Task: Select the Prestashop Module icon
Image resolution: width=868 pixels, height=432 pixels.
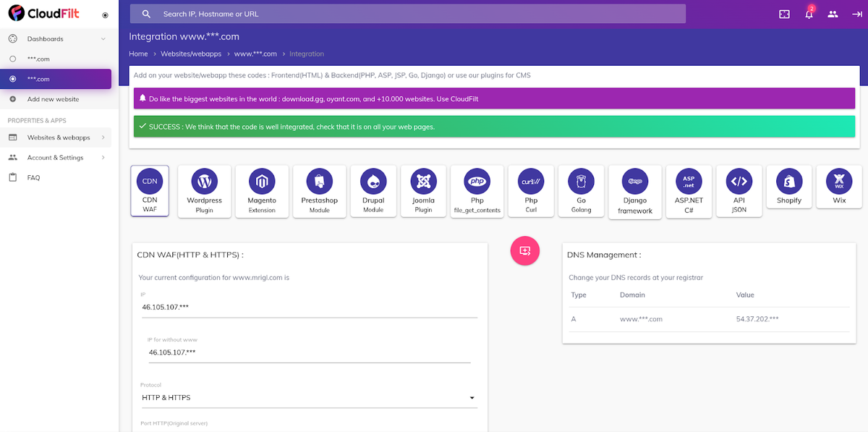Action: 319,190
